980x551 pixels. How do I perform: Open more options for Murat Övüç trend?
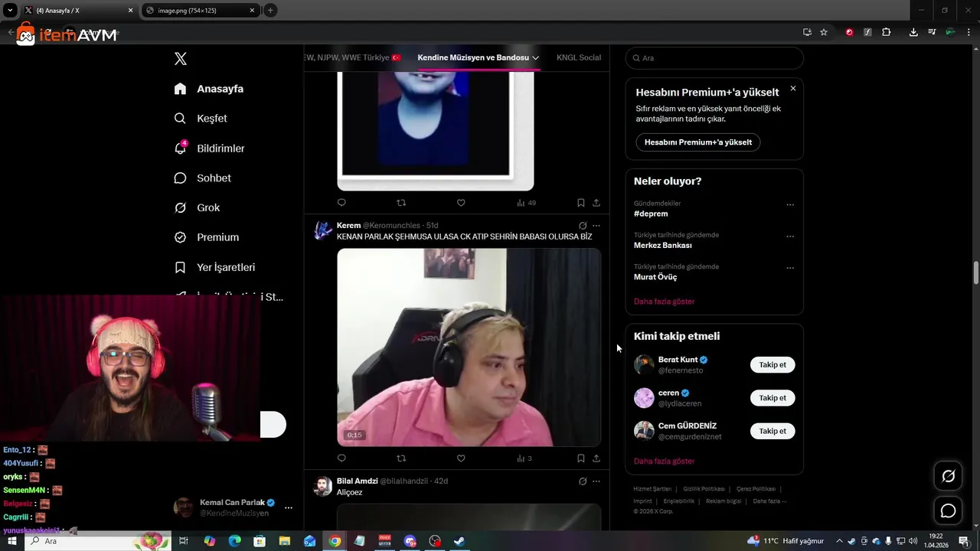click(x=790, y=268)
